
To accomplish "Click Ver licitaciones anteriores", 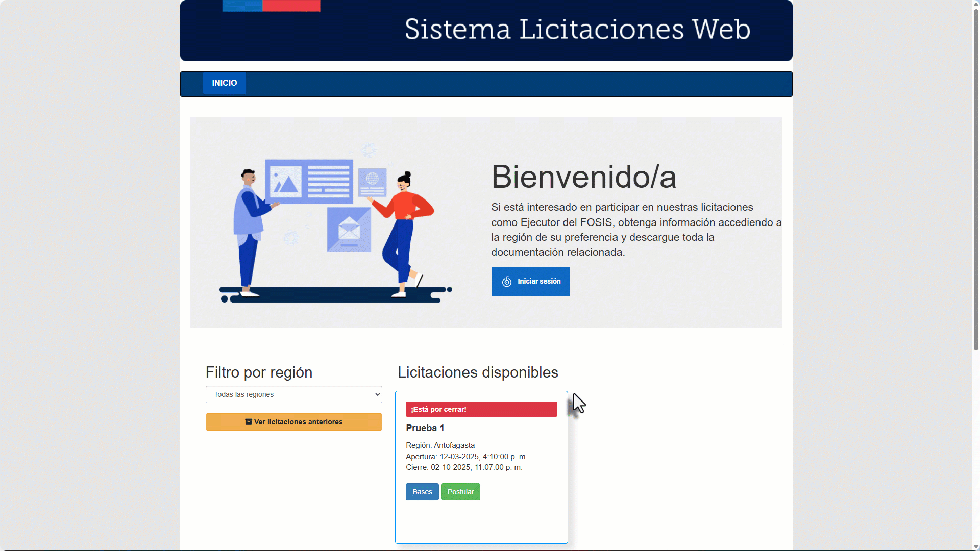I will 293,422.
